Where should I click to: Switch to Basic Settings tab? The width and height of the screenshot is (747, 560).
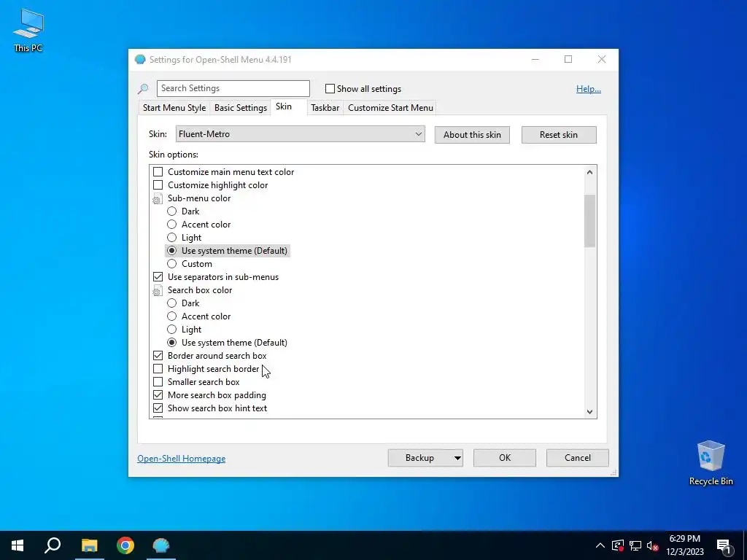tap(241, 108)
